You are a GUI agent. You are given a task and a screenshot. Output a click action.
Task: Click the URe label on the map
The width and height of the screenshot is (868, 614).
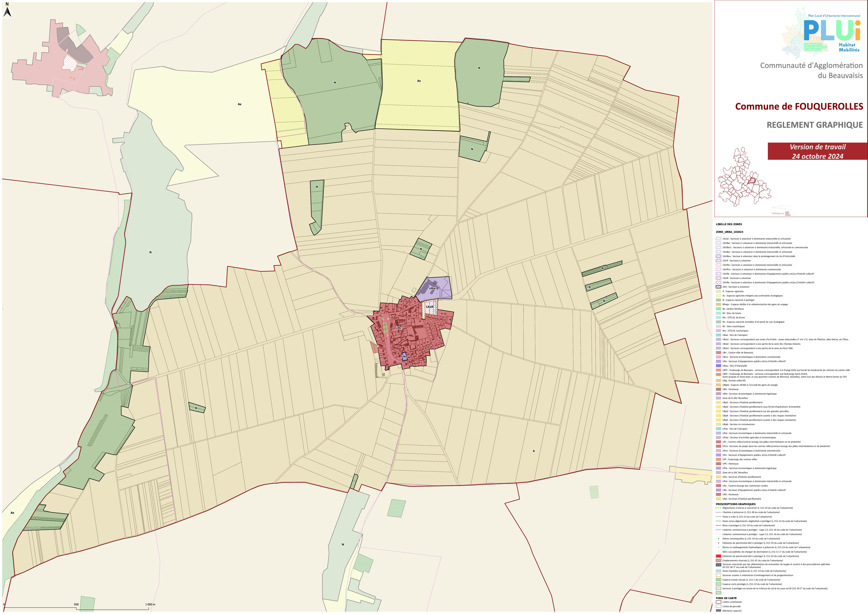pyautogui.click(x=404, y=357)
